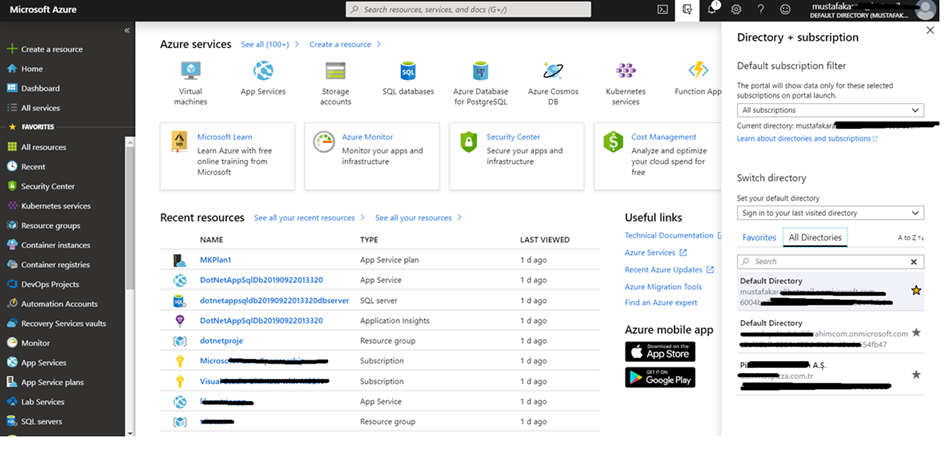Click See all your recent resources

309,218
